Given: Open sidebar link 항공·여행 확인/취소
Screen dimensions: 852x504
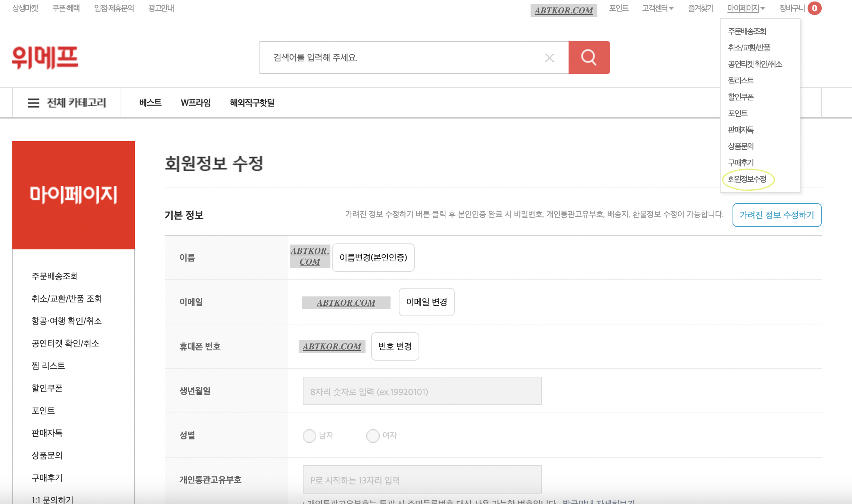Looking at the screenshot, I should 67,321.
